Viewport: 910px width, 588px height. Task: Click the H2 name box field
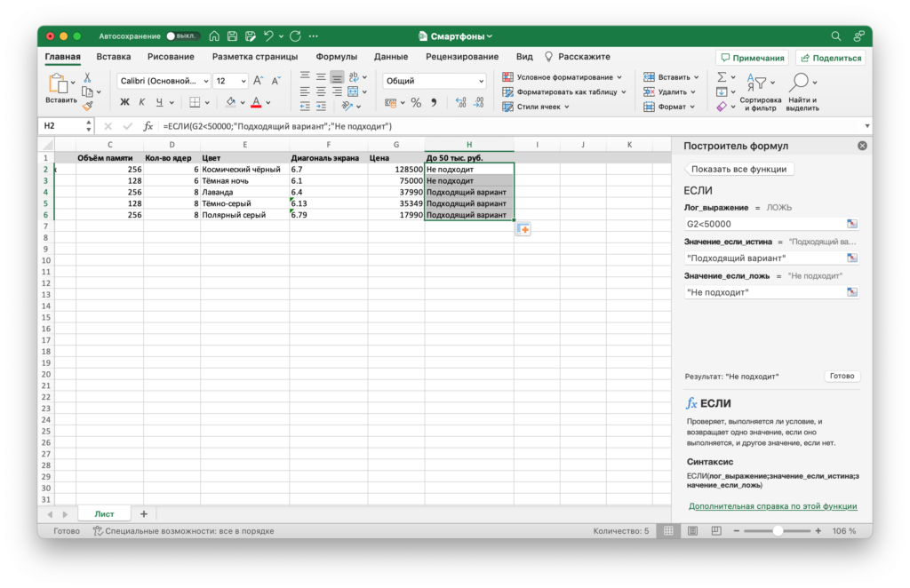(x=61, y=126)
